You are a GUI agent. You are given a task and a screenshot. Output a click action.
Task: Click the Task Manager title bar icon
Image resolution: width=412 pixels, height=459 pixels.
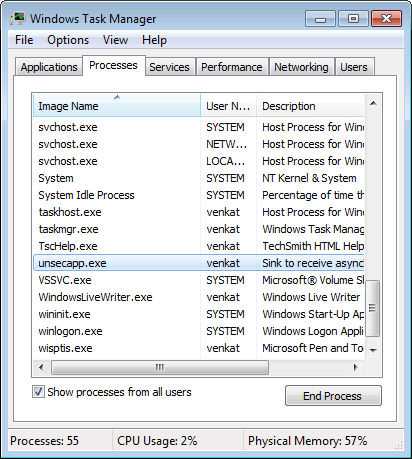[x=18, y=18]
